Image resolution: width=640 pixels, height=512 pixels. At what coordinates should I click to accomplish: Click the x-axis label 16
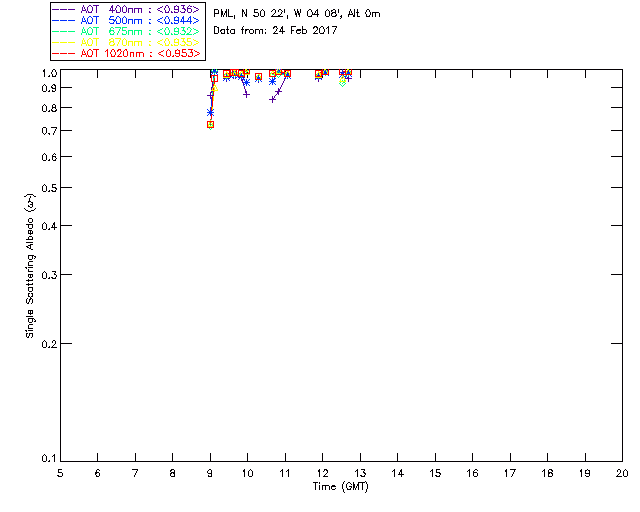click(x=473, y=473)
